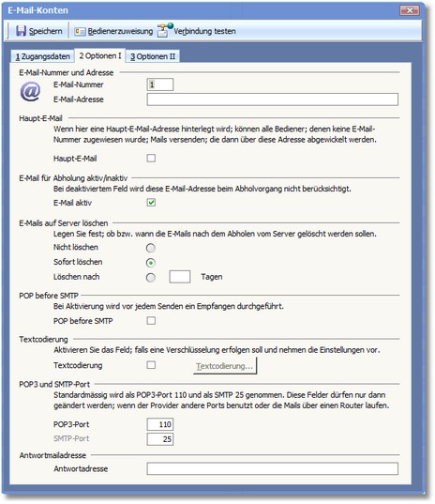Image resolution: width=435 pixels, height=504 pixels.
Task: Choose the Sofort löschen radio button
Action: [151, 263]
